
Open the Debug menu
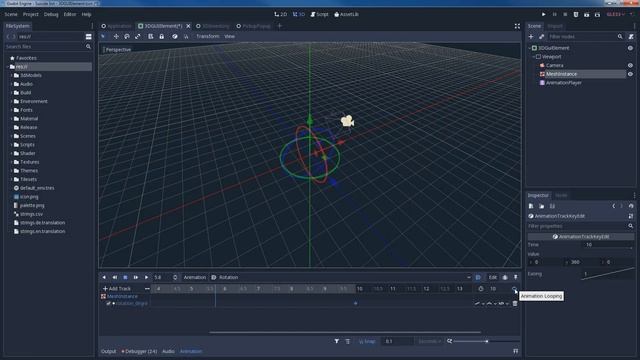[x=51, y=14]
